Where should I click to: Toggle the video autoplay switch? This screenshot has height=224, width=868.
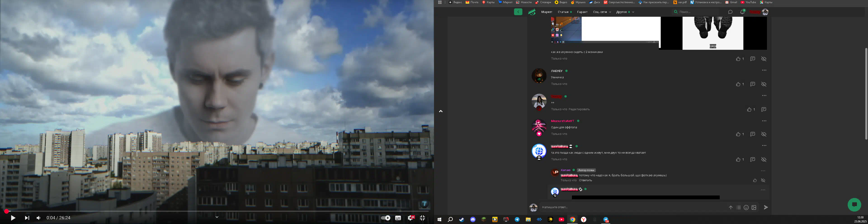pyautogui.click(x=385, y=218)
